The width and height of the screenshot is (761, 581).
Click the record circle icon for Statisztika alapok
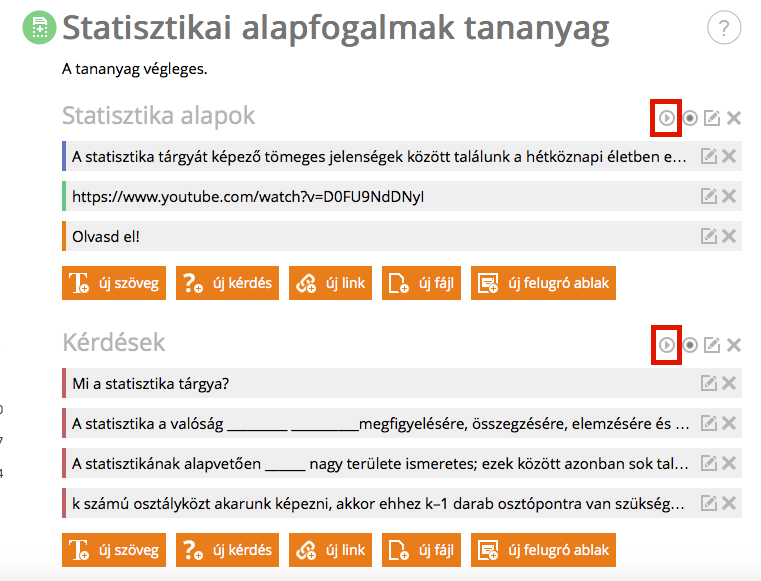click(x=690, y=118)
